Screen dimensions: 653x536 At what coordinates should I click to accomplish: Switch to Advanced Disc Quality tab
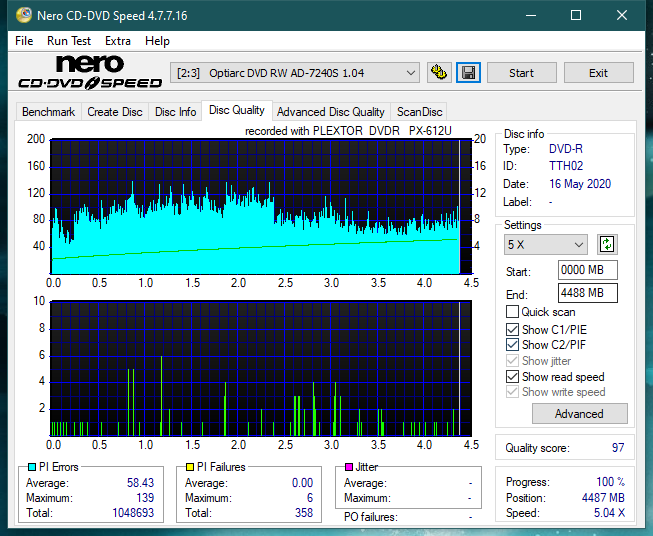(x=331, y=112)
